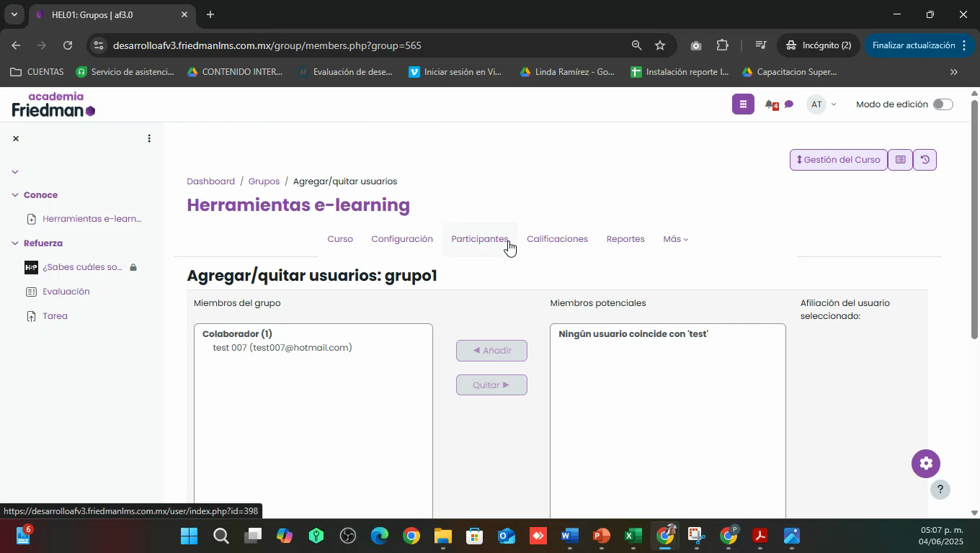Open the Iniciar sesión en Vi... bookmark
The height and width of the screenshot is (553, 980).
[x=455, y=72]
